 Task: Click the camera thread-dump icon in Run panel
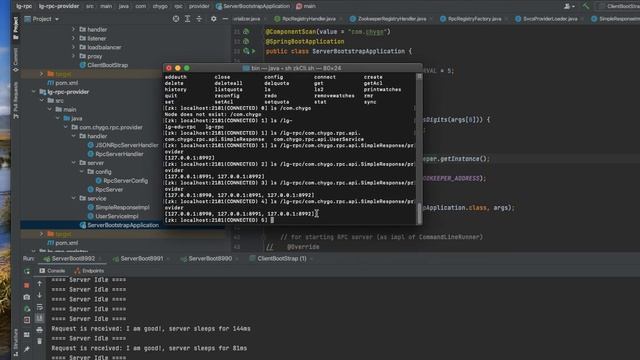27,297
